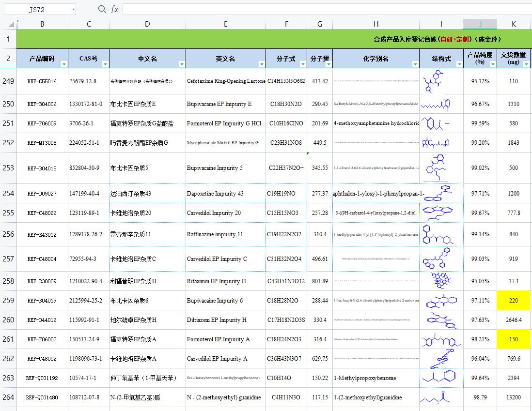
Task: Click cell REF-B04019
Action: pos(42,301)
